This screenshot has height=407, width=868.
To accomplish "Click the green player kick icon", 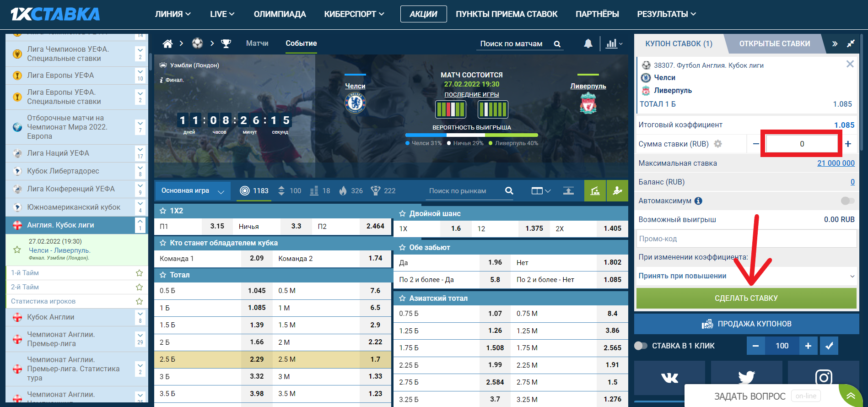I will tap(617, 191).
